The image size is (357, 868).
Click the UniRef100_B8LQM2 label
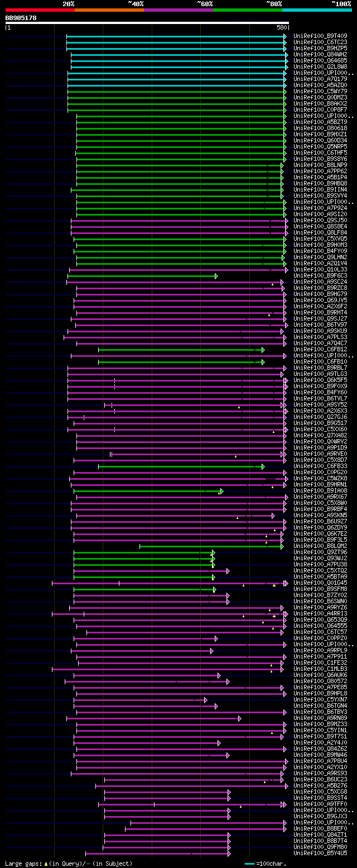coord(320,546)
